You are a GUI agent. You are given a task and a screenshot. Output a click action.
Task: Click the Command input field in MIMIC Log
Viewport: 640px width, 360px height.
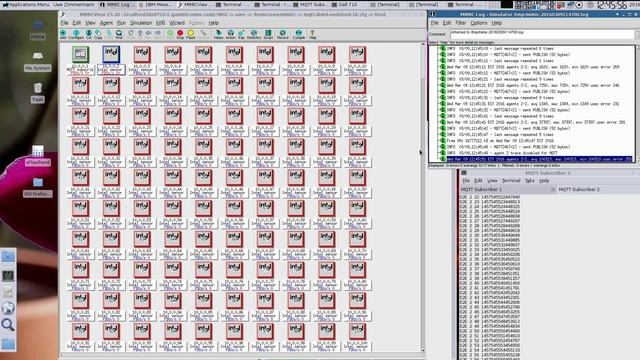pyautogui.click(x=542, y=33)
